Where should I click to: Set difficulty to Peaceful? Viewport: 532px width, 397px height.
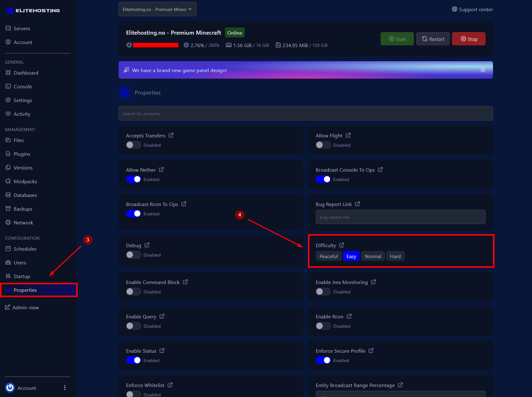(x=329, y=256)
